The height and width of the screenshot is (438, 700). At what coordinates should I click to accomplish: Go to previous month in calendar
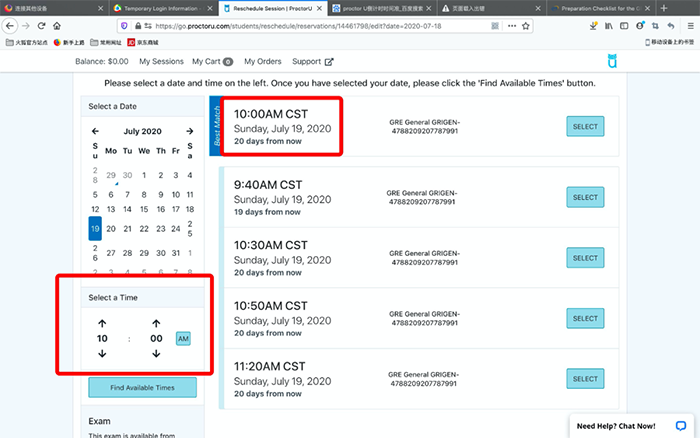pyautogui.click(x=95, y=131)
